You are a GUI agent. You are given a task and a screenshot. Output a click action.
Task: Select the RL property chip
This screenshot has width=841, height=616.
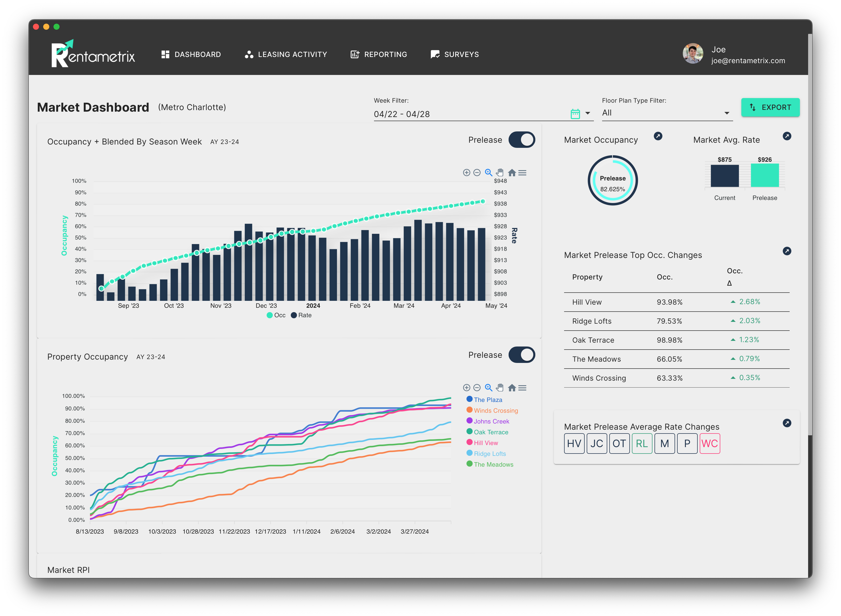coord(642,443)
